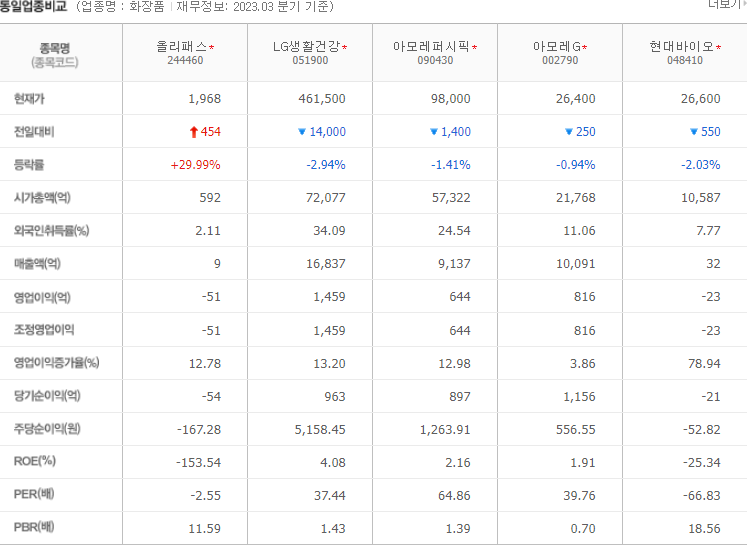754x557 pixels.
Task: Select the PER value -66.83
Action: click(x=702, y=495)
